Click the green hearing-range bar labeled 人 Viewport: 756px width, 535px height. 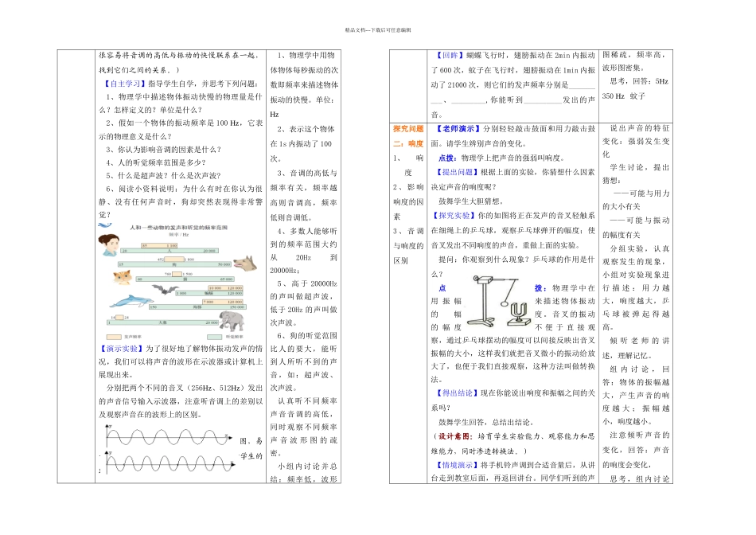click(x=170, y=251)
